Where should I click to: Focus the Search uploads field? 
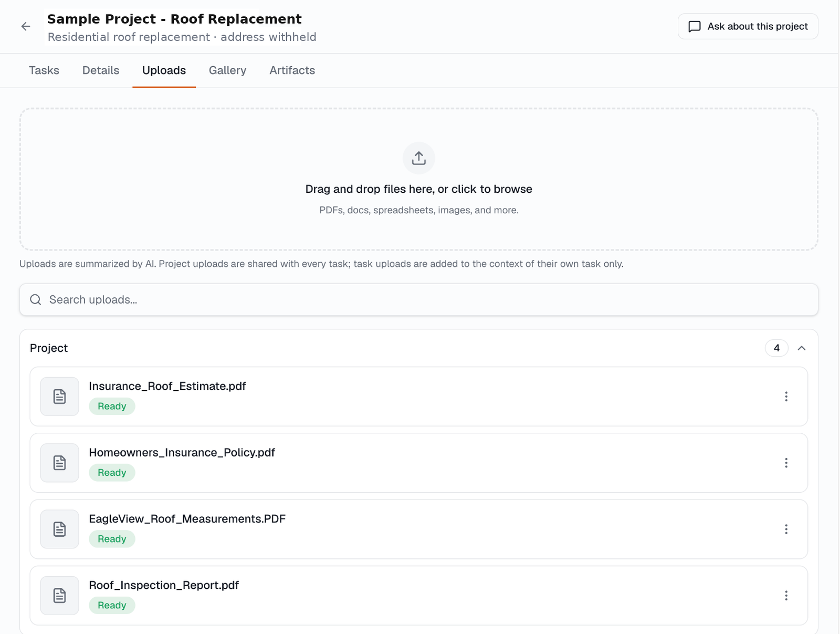pyautogui.click(x=418, y=299)
